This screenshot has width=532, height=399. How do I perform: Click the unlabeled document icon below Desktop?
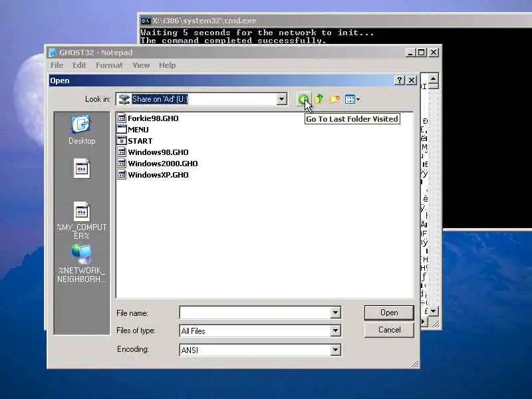coord(82,169)
